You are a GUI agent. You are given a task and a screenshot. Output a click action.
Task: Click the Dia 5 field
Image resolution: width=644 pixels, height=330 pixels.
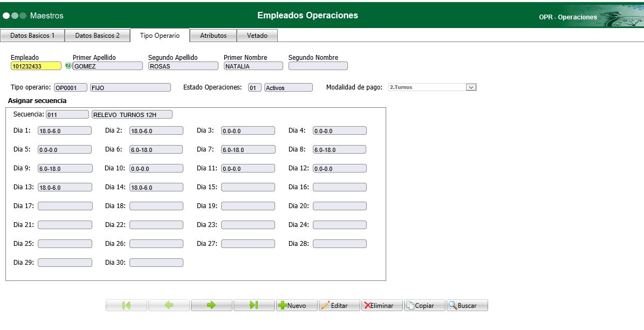tap(65, 149)
